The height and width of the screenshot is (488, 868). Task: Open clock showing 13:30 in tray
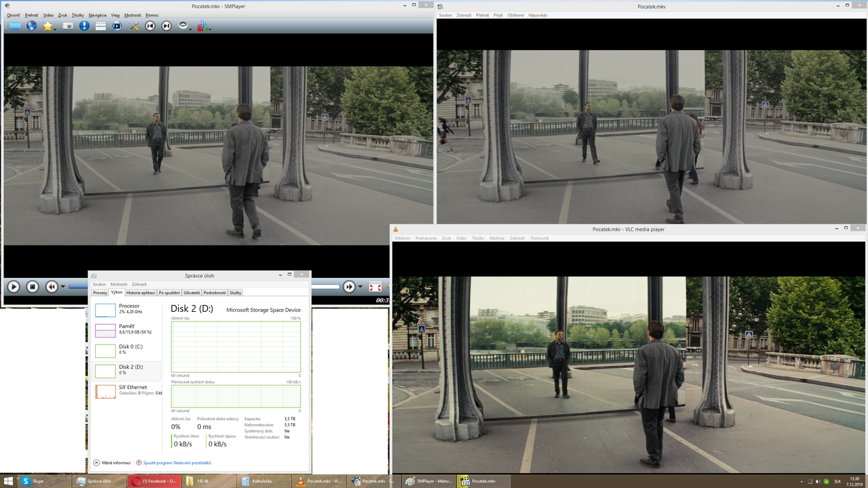(x=854, y=481)
